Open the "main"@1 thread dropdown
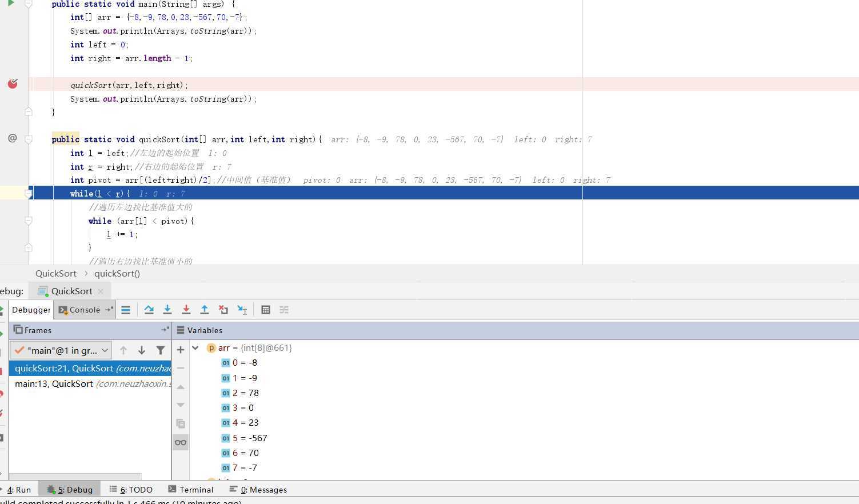The image size is (859, 504). pos(61,350)
